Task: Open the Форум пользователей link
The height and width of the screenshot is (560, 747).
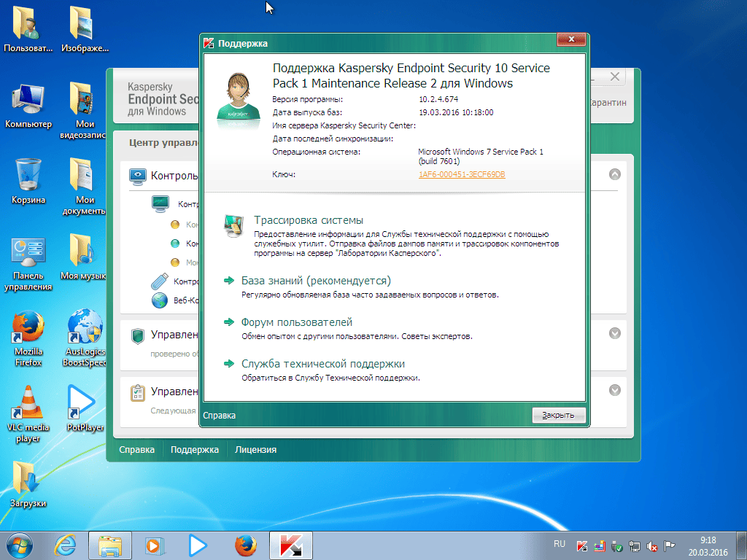Action: [x=296, y=322]
